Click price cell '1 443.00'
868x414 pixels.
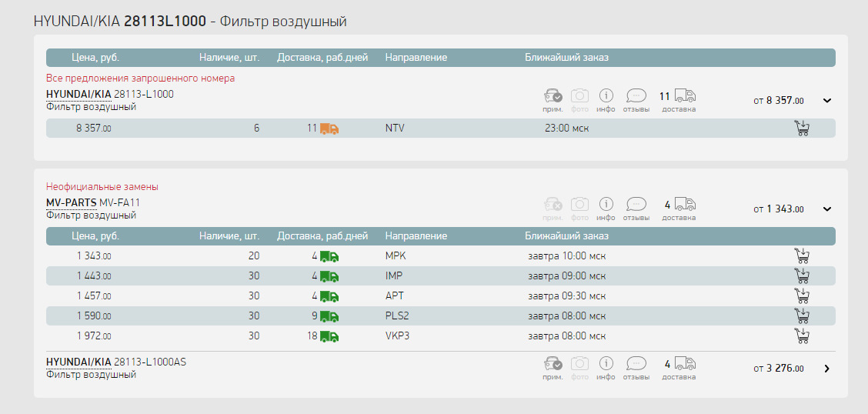pos(94,276)
